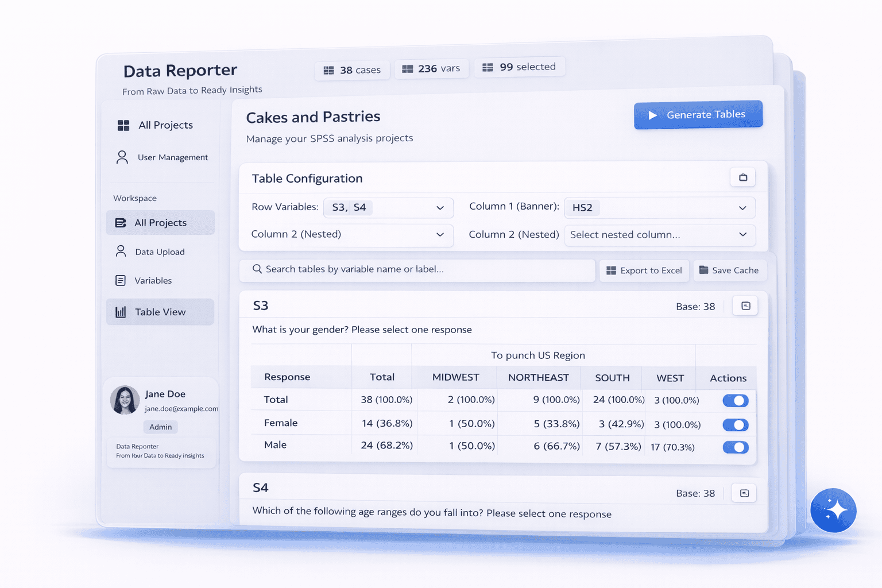Image resolution: width=882 pixels, height=588 pixels.
Task: Click the Variables list icon in sidebar
Action: 121,280
